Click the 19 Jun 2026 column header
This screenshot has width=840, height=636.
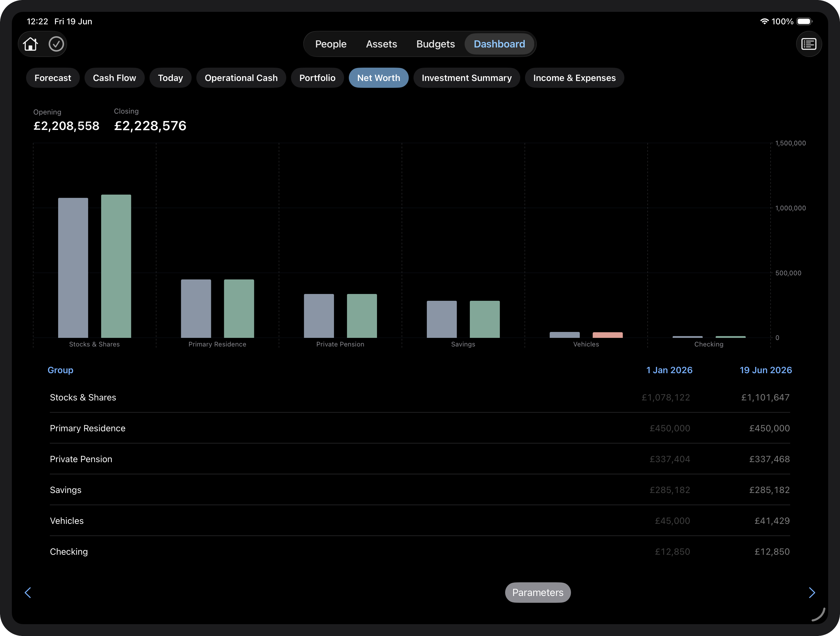[766, 370]
